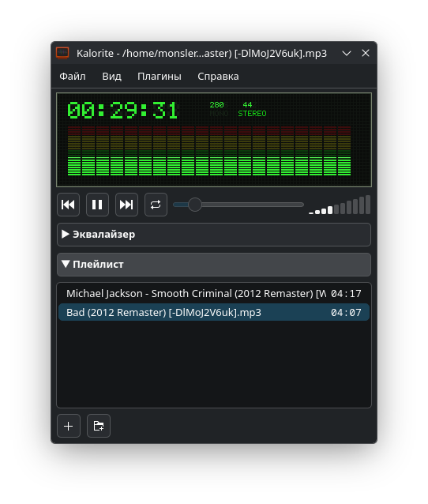Pause the current playback
Viewport: 428px width, 504px height.
(x=97, y=205)
